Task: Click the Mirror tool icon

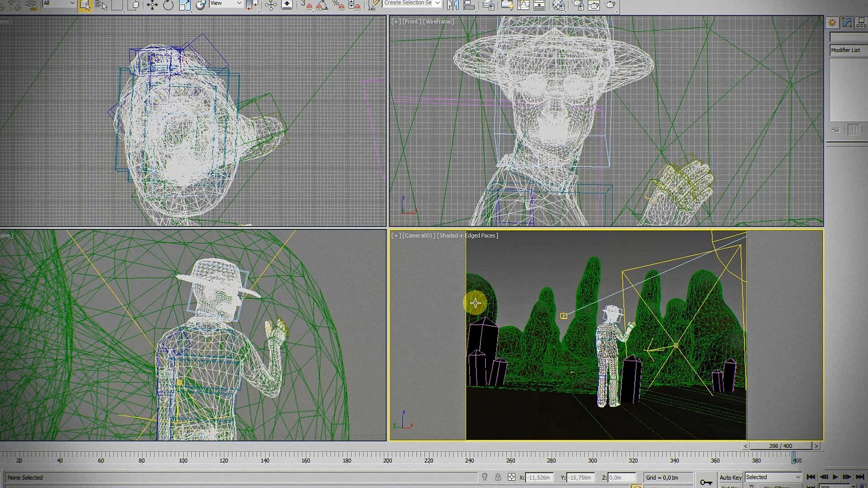Action: tap(453, 5)
